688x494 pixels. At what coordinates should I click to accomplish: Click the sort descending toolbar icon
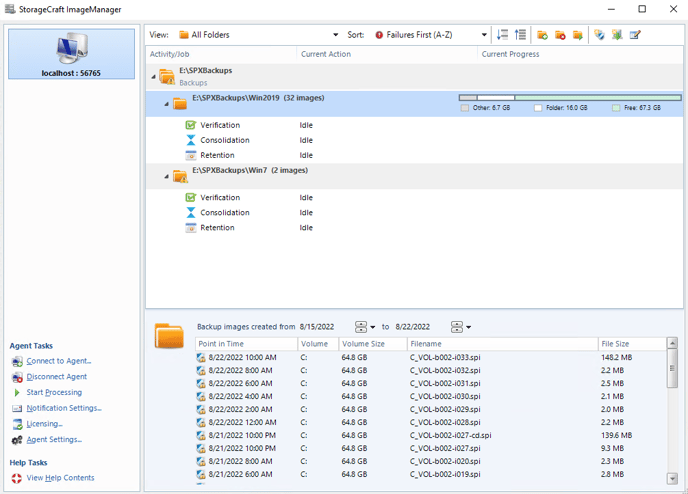click(x=503, y=35)
